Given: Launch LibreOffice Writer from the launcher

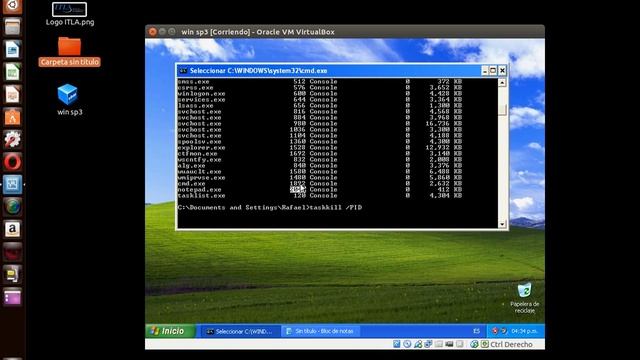Looking at the screenshot, I should (12, 50).
